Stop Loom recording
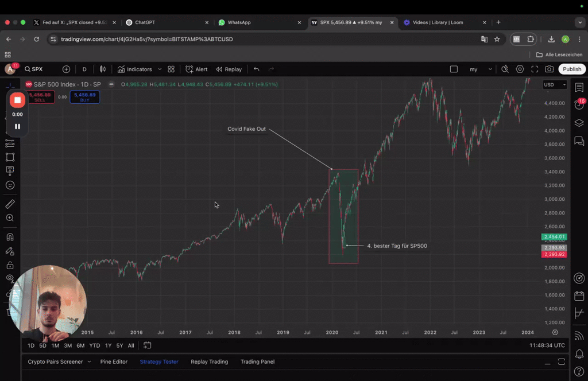 (17, 100)
